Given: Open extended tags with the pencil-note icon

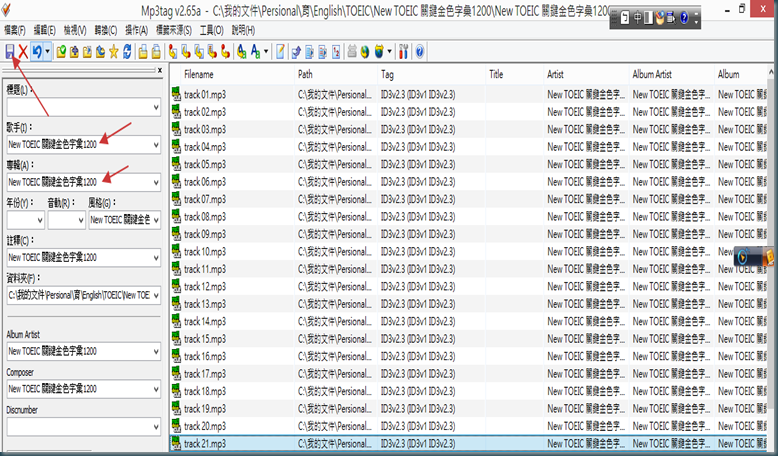Looking at the screenshot, I should (280, 51).
